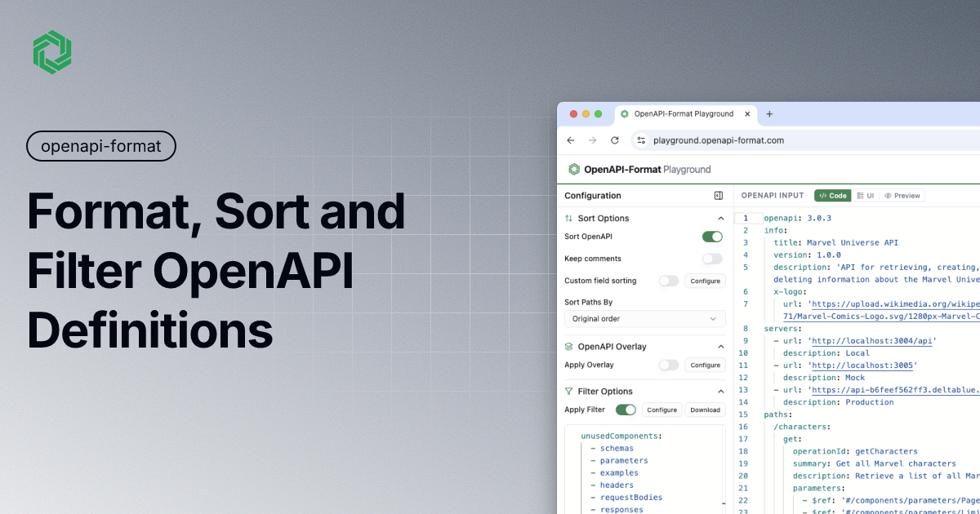Click Download next to Apply Filter
This screenshot has width=980, height=514.
point(704,409)
